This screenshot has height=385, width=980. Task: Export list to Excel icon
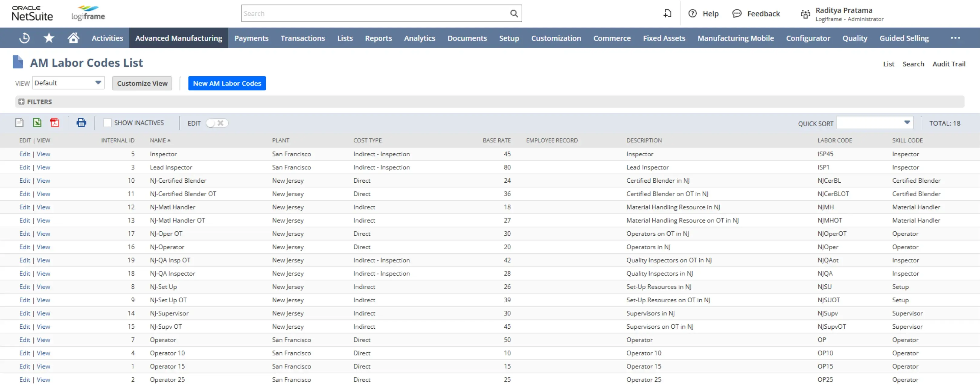click(x=37, y=123)
